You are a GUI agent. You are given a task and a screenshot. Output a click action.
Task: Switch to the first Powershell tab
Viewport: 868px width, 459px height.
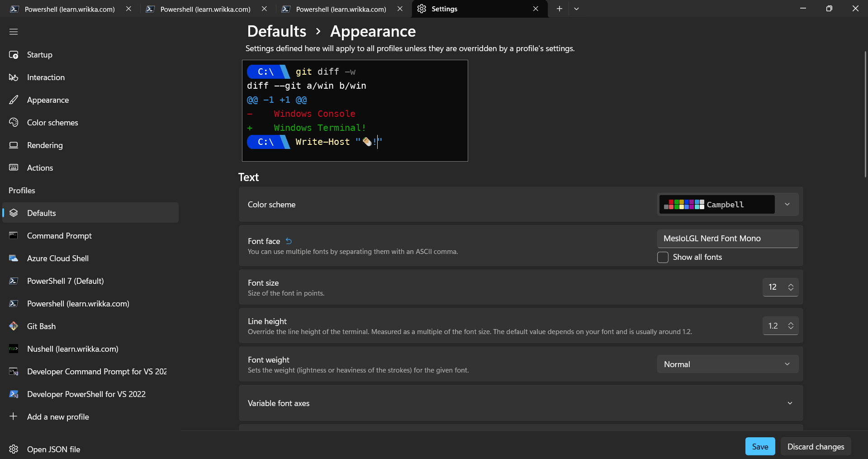[x=70, y=9]
